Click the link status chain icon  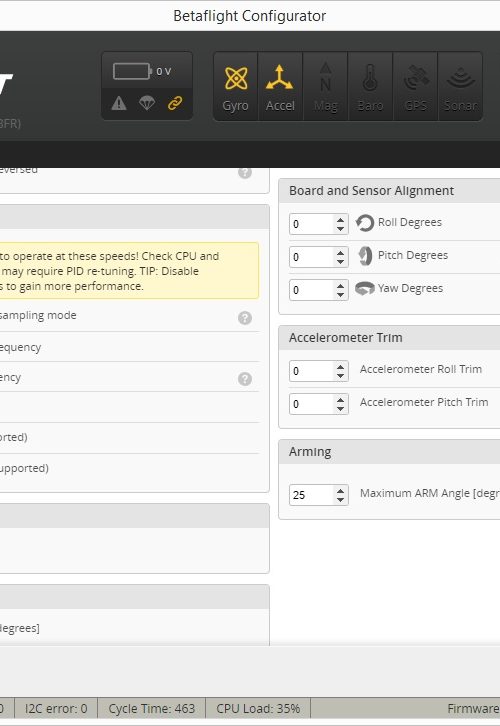(x=175, y=103)
